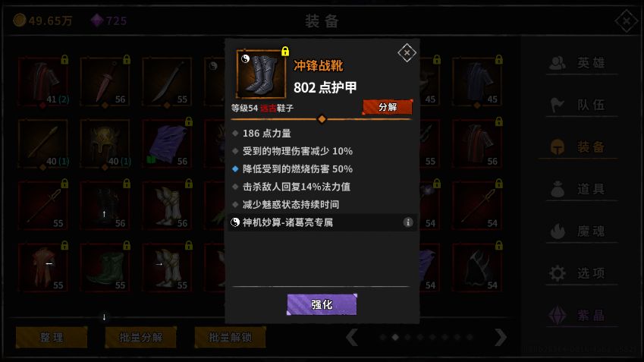The image size is (644, 362).
Task: Click the 整理 sort button
Action: (x=52, y=338)
